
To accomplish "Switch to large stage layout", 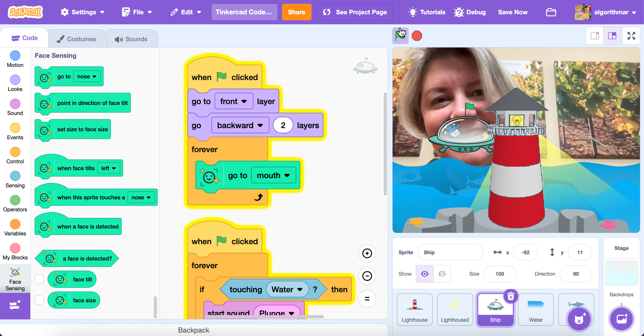I will (612, 36).
